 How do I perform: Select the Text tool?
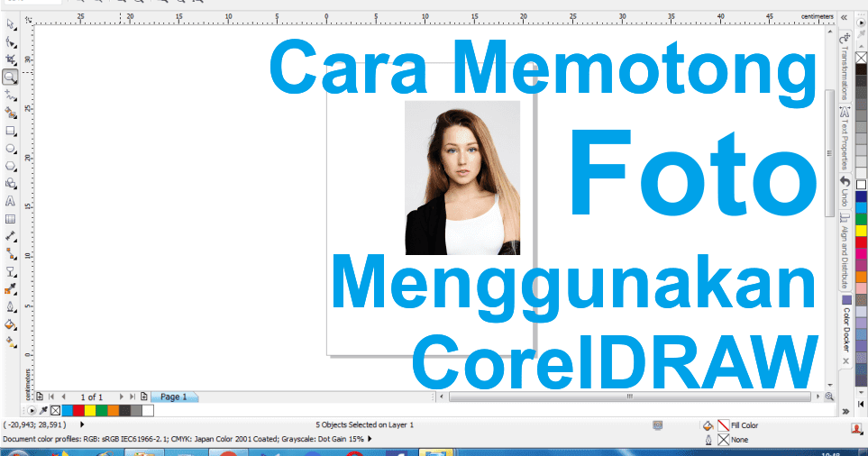(10, 202)
